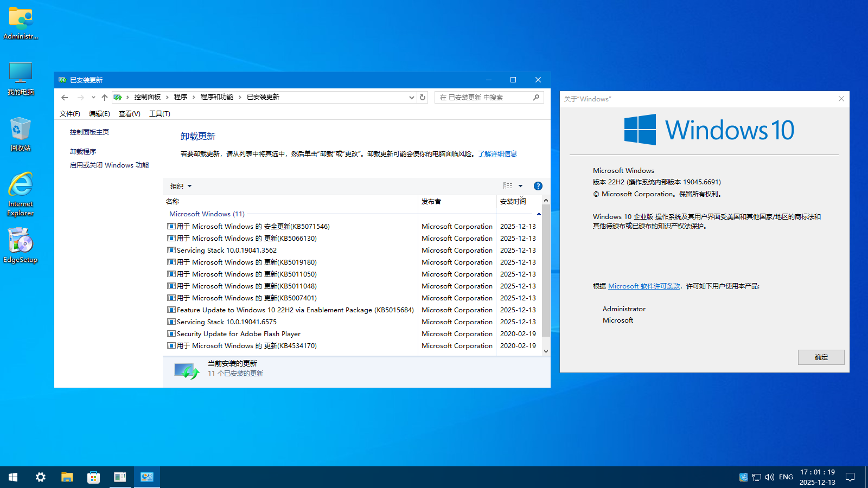Open the 我的电脑 desktop icon
The height and width of the screenshot is (488, 868).
(x=21, y=79)
